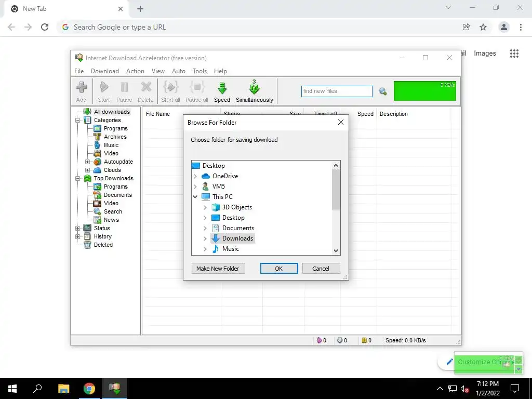
Task: Click the Pause all toolbar icon
Action: pyautogui.click(x=197, y=91)
